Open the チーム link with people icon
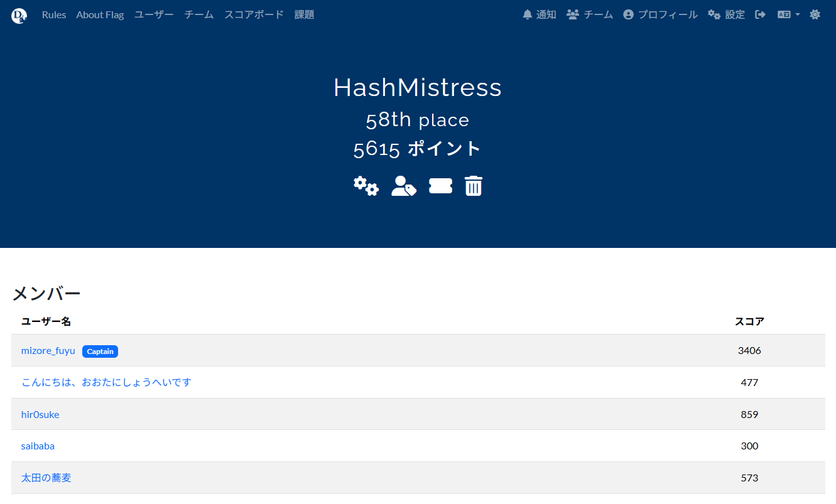 point(590,14)
